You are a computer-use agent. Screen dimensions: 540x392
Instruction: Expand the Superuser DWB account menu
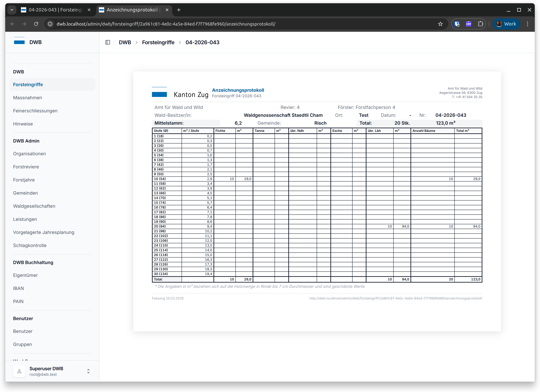pos(88,371)
